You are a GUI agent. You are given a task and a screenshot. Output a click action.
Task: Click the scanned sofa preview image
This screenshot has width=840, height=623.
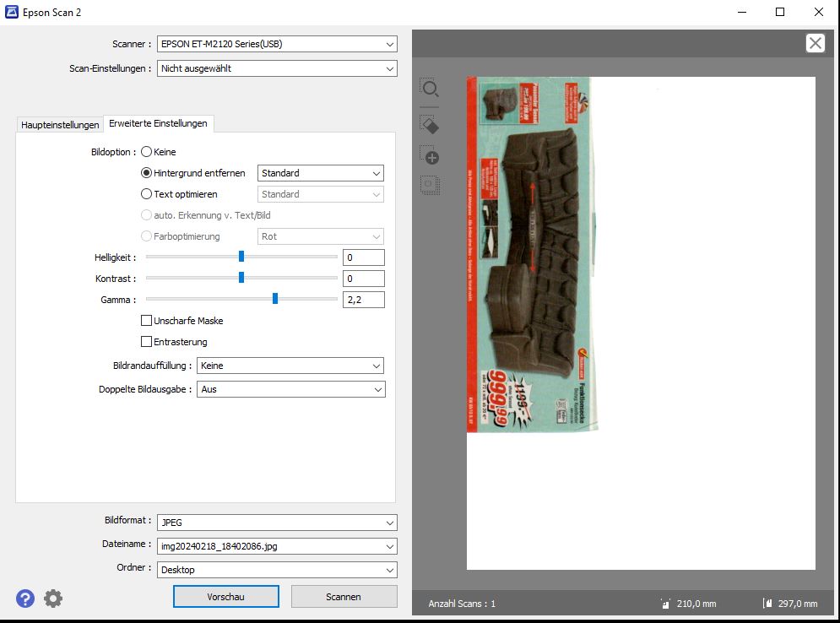[532, 254]
